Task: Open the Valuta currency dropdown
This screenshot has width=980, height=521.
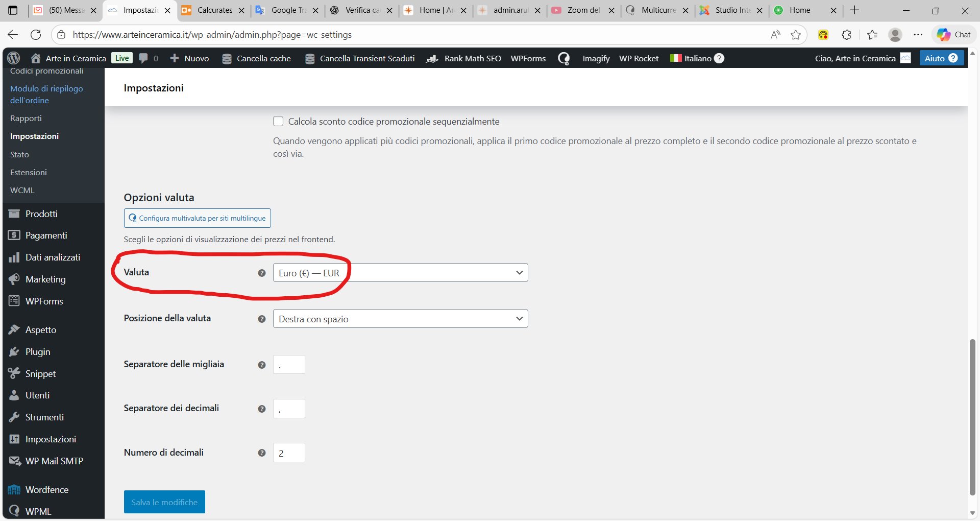Action: (x=400, y=273)
